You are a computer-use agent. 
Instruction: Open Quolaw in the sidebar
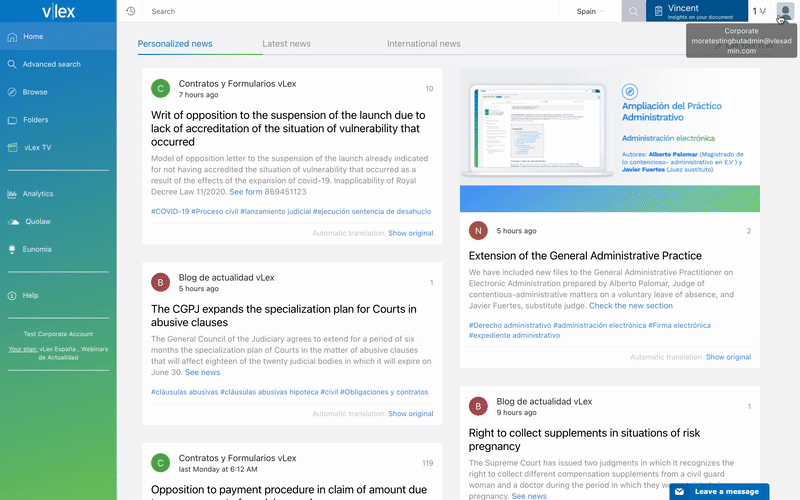click(58, 221)
